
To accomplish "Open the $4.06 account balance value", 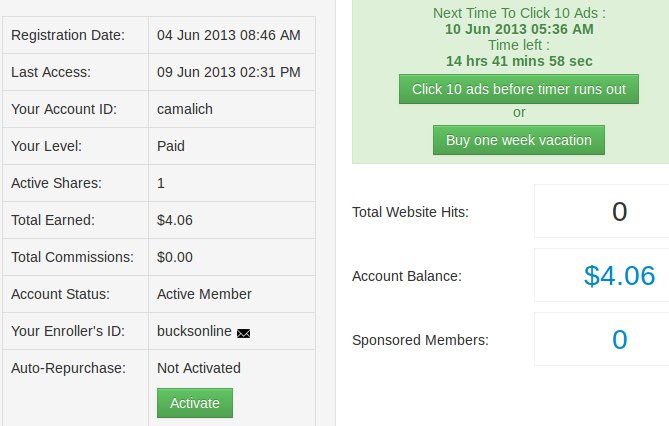I will tap(619, 276).
